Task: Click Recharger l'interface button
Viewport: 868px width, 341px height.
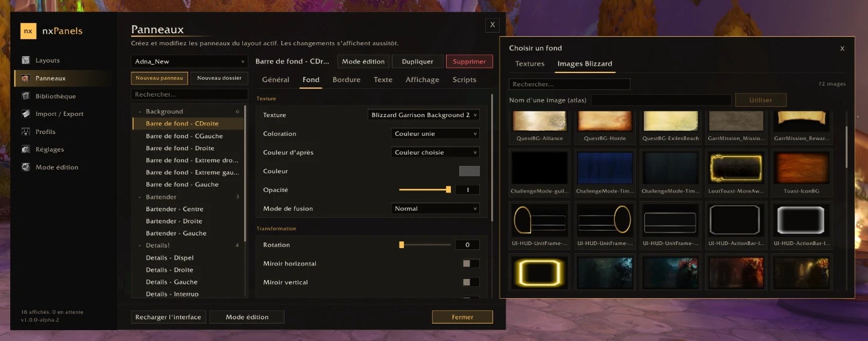Action: click(169, 317)
